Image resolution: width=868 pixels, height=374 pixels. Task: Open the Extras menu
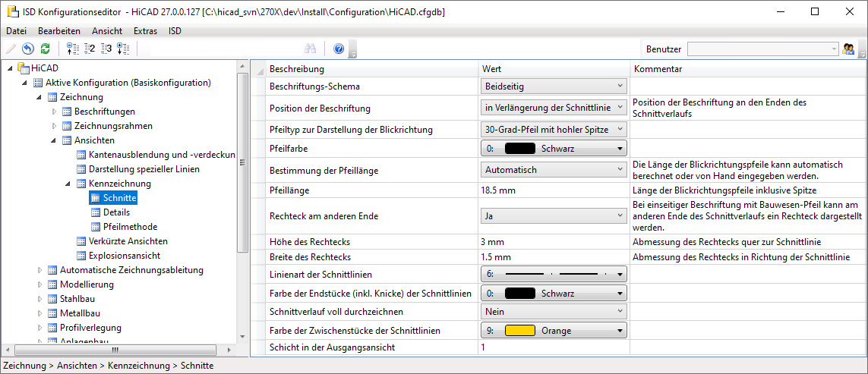click(x=146, y=31)
